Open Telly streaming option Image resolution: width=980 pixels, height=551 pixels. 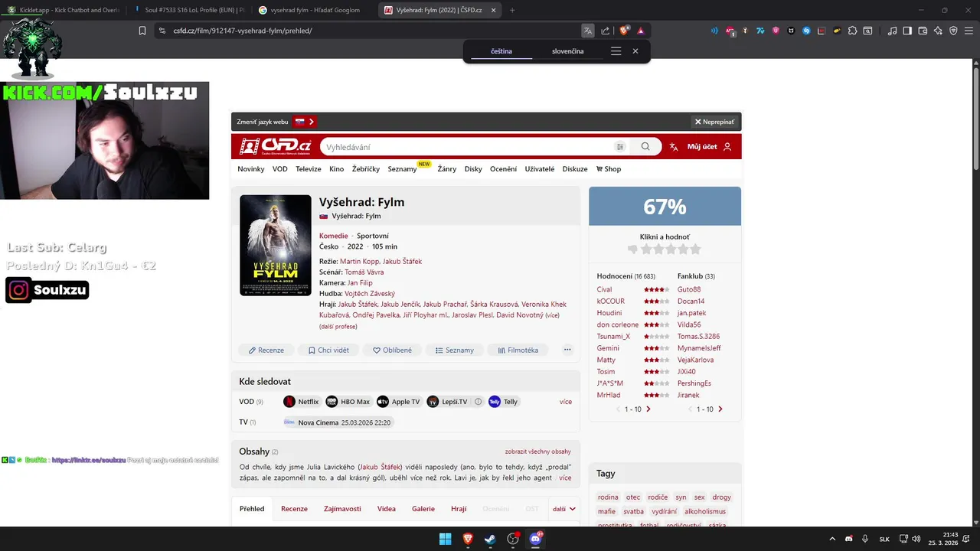(x=503, y=401)
